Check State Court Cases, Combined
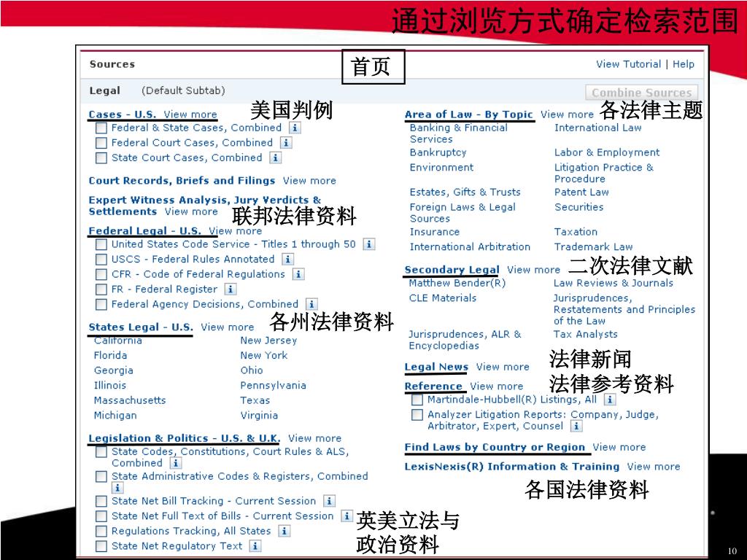 pyautogui.click(x=101, y=158)
